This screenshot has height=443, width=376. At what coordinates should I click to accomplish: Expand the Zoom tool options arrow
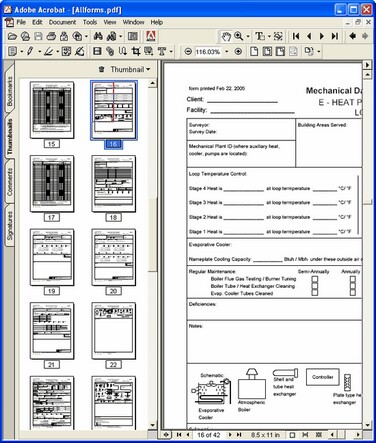248,36
